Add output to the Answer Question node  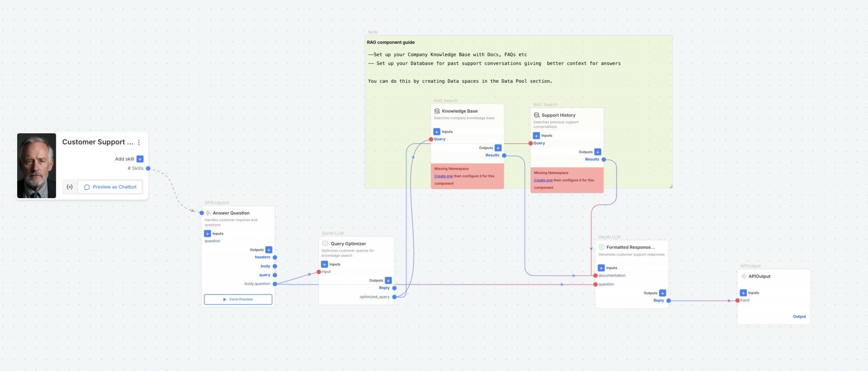click(x=269, y=250)
